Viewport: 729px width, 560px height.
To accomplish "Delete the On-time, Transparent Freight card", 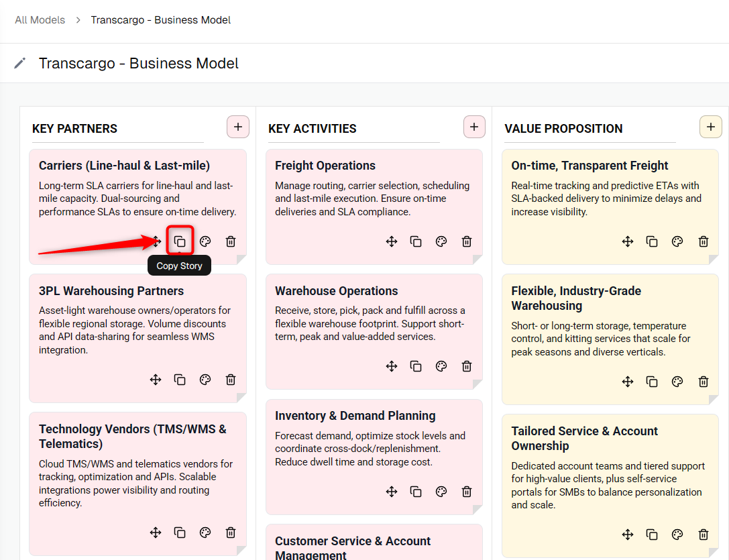I will tap(704, 241).
